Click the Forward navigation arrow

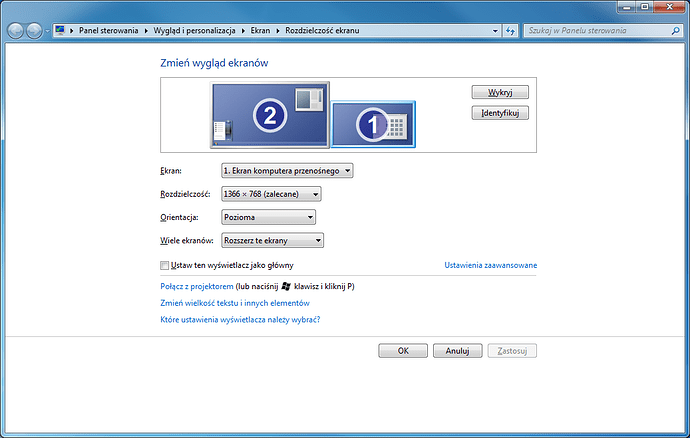pyautogui.click(x=35, y=32)
